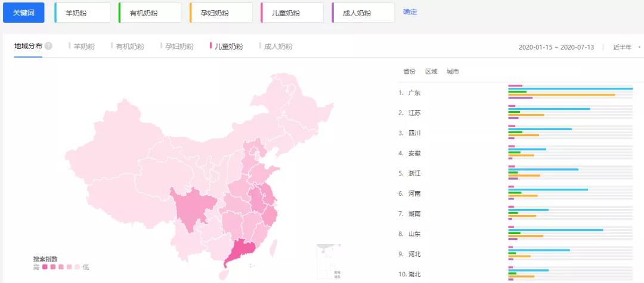Image resolution: width=644 pixels, height=283 pixels.
Task: Click the 确定 confirm link
Action: (x=410, y=12)
